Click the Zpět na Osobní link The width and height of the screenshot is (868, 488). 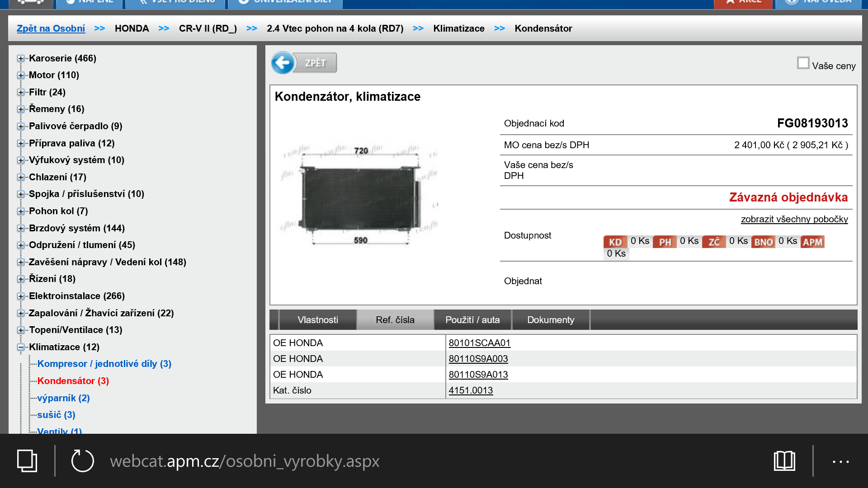click(51, 28)
